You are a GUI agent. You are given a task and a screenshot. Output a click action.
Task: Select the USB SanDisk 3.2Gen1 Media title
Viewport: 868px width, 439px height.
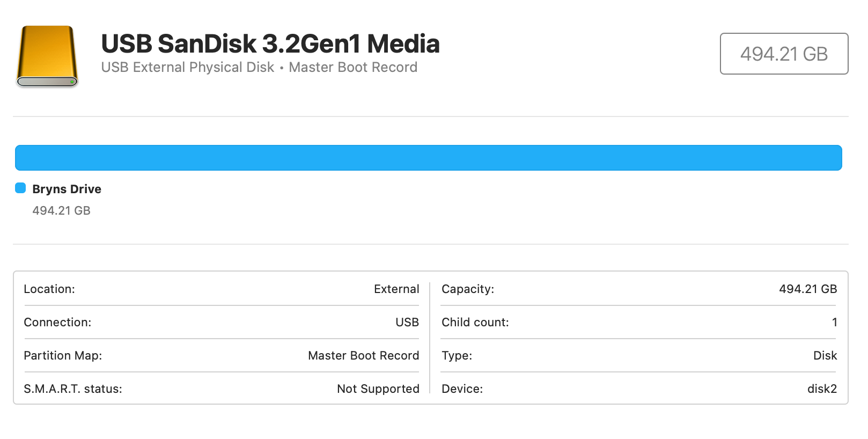pos(270,43)
